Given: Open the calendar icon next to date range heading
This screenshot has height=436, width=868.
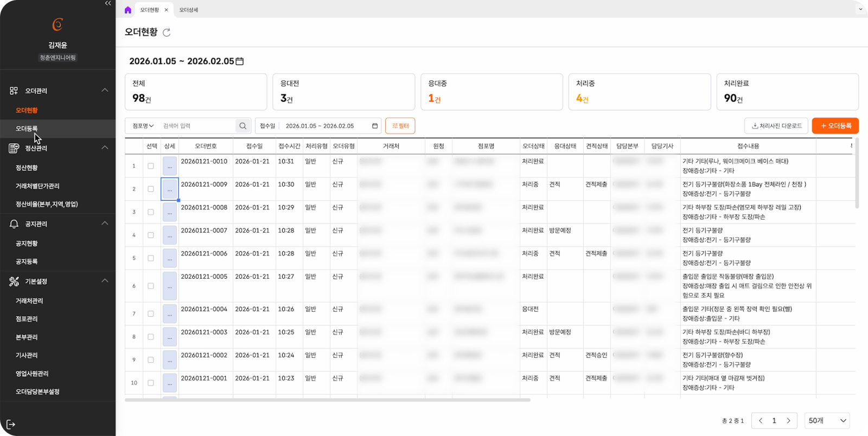Looking at the screenshot, I should click(240, 61).
